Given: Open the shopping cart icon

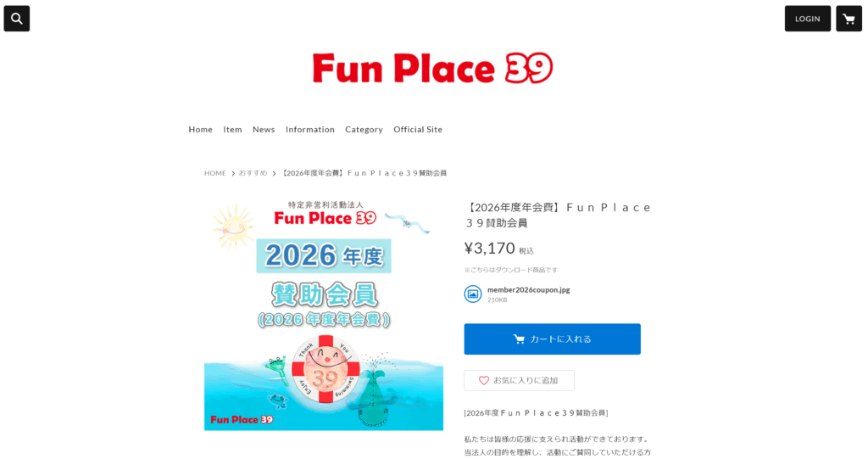Looking at the screenshot, I should point(849,19).
